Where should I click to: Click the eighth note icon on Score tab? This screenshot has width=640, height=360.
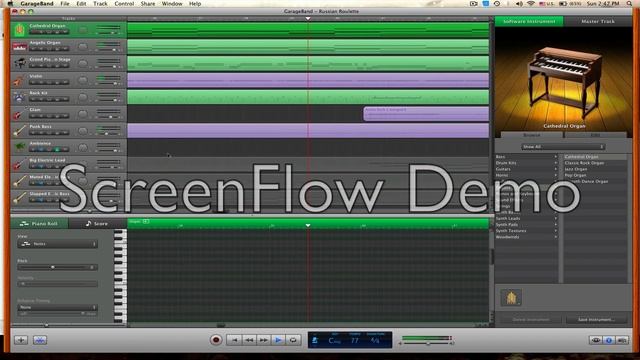(88, 223)
